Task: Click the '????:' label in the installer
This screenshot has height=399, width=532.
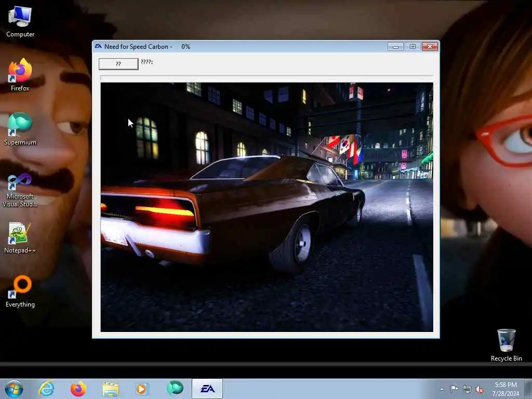Action: pyautogui.click(x=147, y=62)
